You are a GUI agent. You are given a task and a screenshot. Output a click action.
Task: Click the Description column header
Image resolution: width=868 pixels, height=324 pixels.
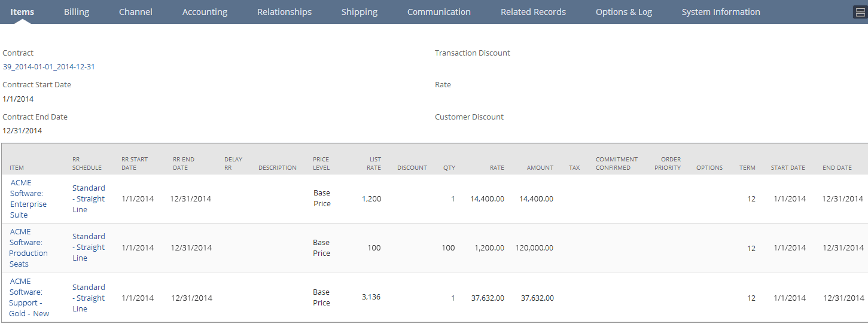[278, 168]
